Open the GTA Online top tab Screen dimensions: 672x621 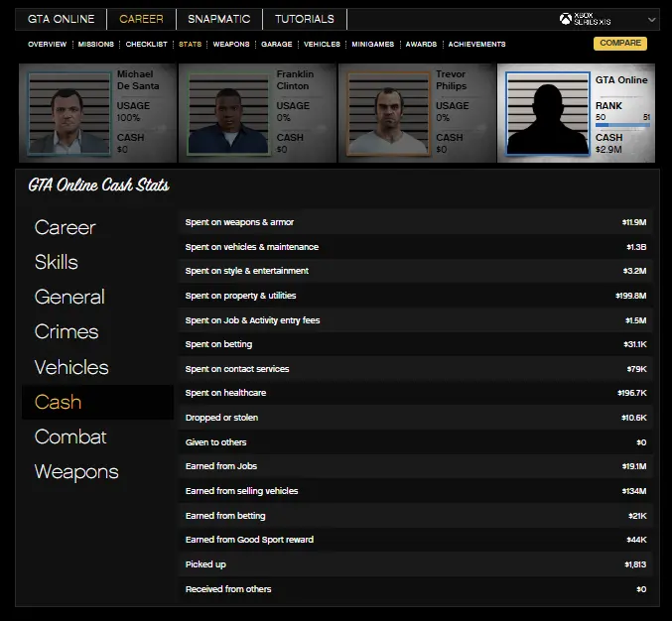point(62,19)
